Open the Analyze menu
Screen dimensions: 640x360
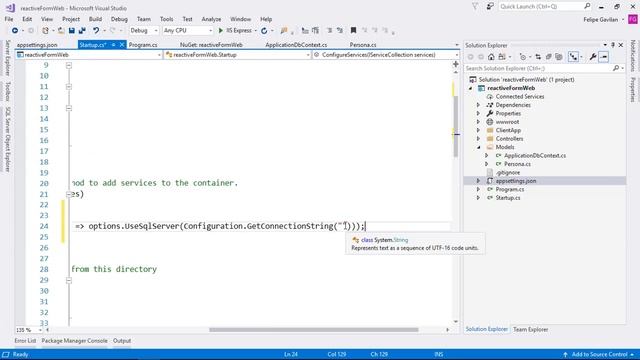(211, 19)
